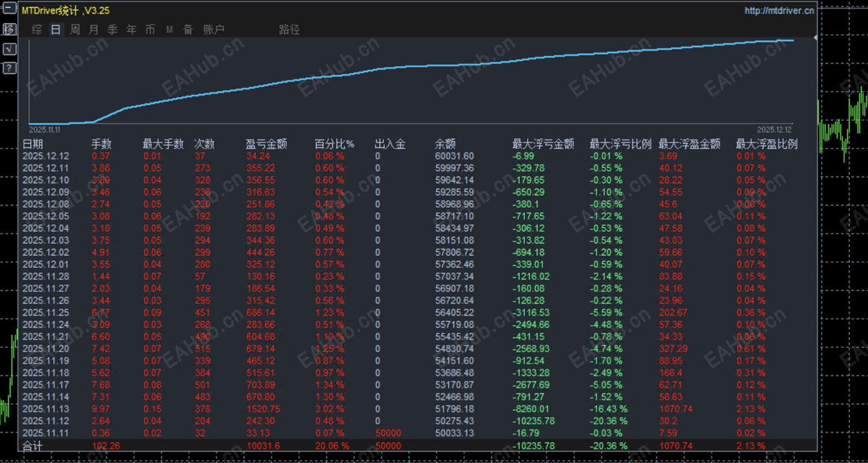
Task: Click the 盈亏金额 column header
Action: (x=266, y=144)
